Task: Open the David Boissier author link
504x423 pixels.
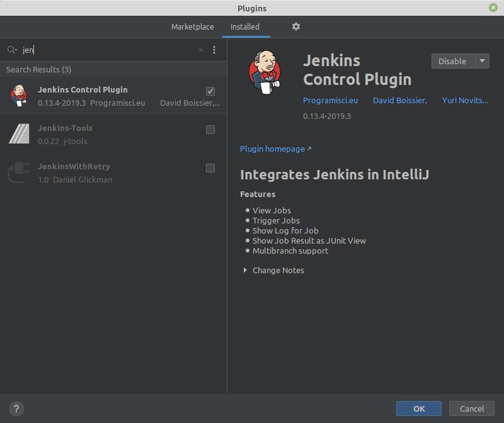Action: [x=400, y=101]
